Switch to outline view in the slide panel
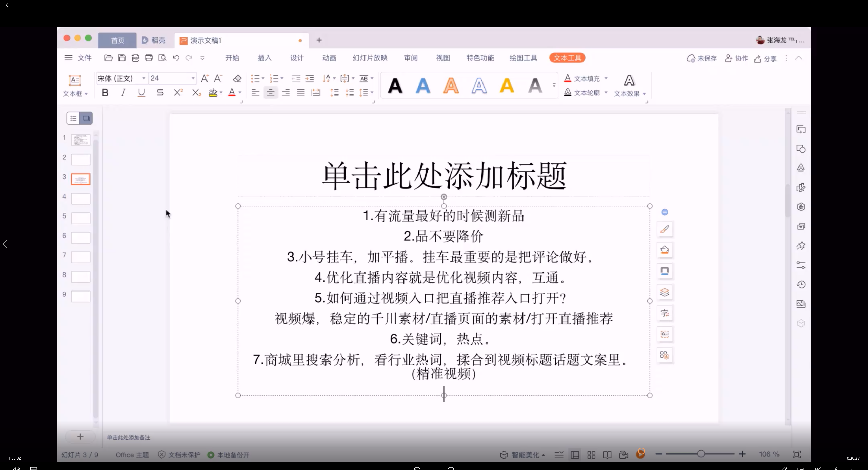Image resolution: width=868 pixels, height=470 pixels. [73, 118]
